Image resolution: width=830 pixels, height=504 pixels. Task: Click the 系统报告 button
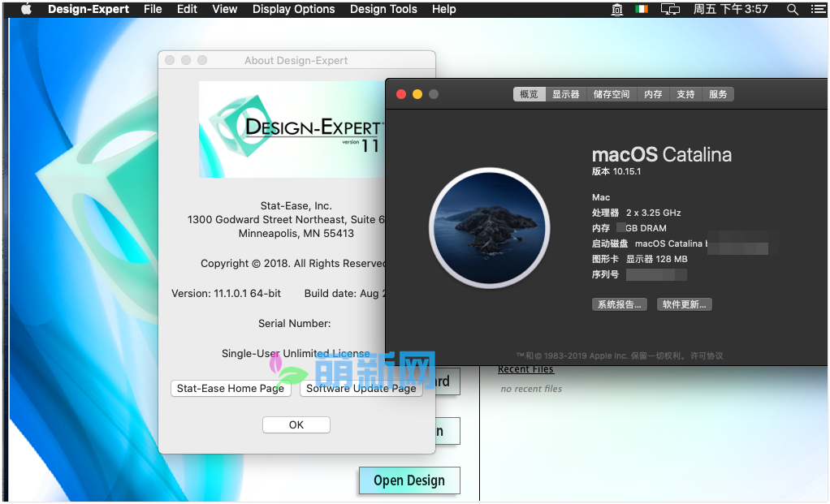point(619,304)
